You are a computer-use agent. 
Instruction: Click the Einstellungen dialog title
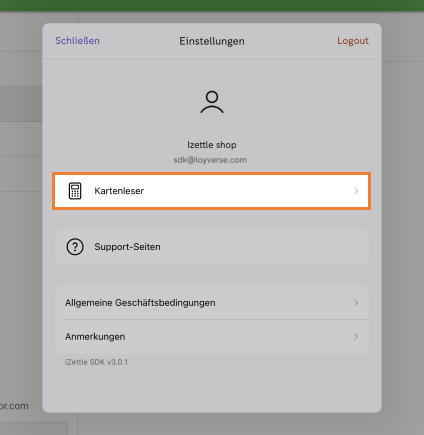(x=212, y=41)
